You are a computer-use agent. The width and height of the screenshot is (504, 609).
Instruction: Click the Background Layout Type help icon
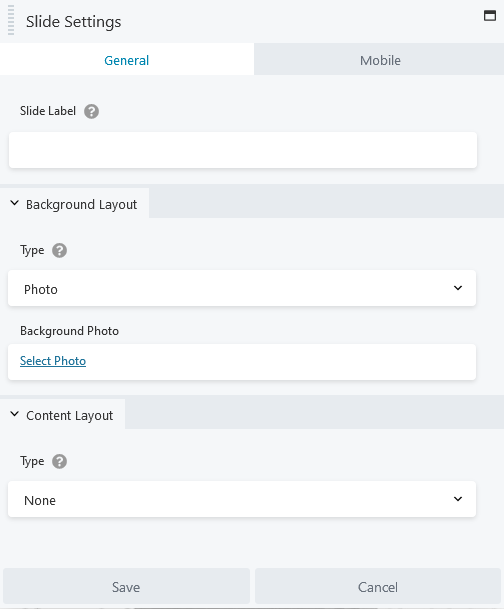(59, 251)
